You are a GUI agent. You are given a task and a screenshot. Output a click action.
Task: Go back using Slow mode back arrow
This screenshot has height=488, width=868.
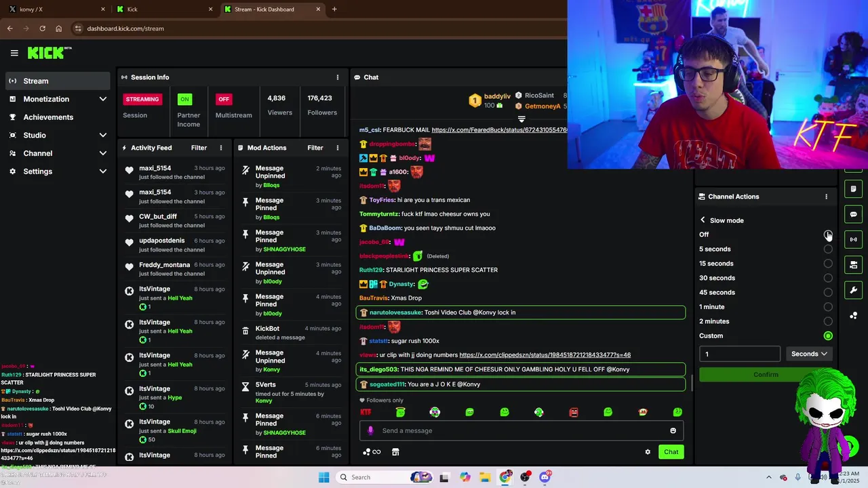[703, 220]
